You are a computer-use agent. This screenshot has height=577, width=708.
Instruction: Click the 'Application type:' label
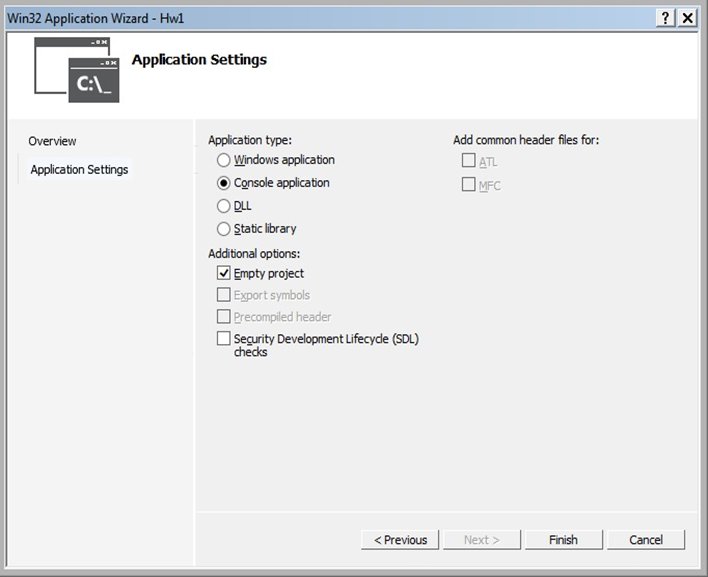tap(250, 140)
